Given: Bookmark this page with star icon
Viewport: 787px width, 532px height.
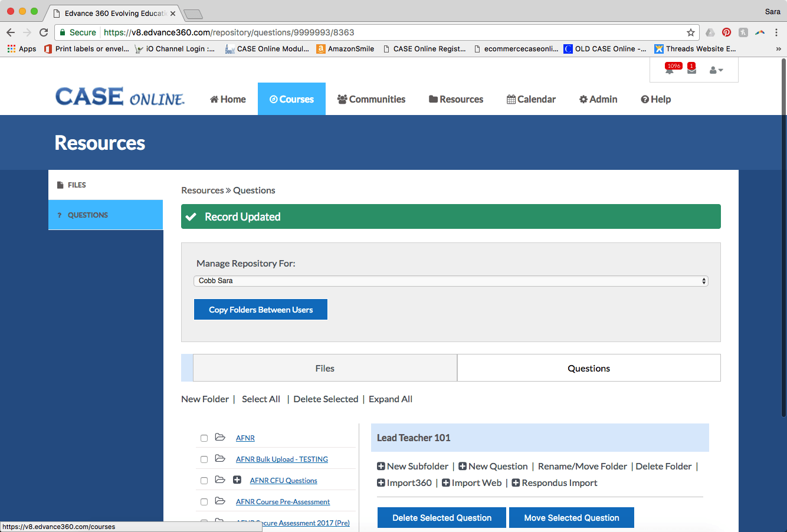Looking at the screenshot, I should point(690,32).
